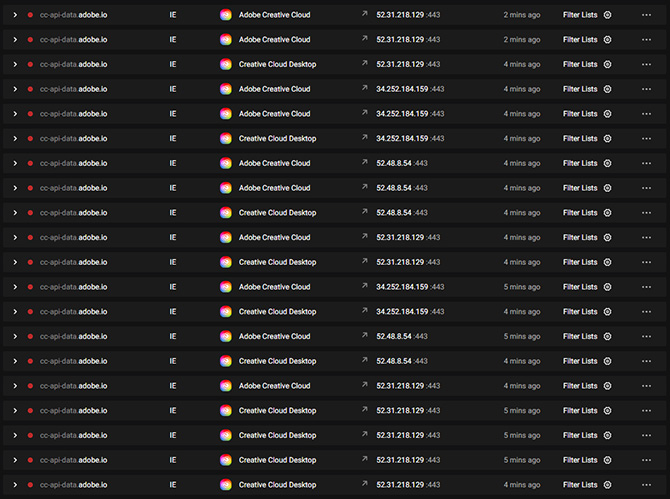Click IE country code in 34.252.184.159 5 mins row
The height and width of the screenshot is (499, 670).
click(x=173, y=287)
